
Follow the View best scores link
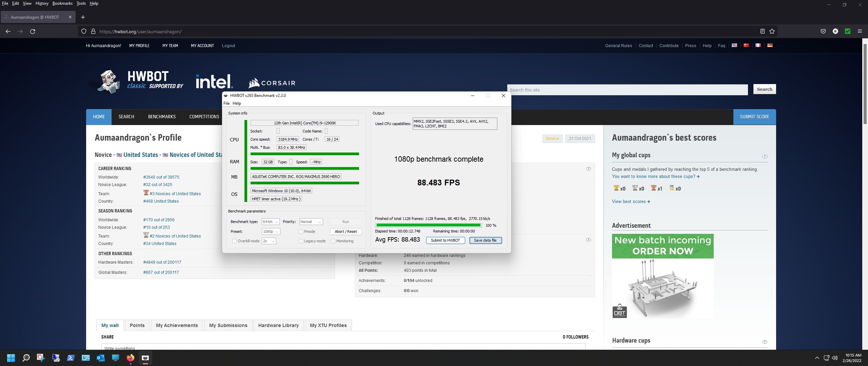point(631,202)
